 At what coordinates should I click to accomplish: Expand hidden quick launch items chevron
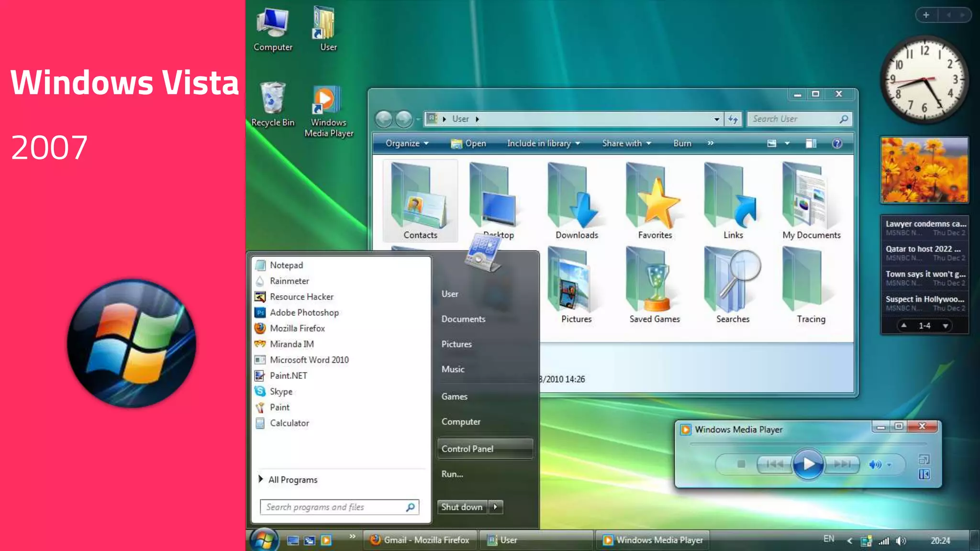pyautogui.click(x=353, y=536)
